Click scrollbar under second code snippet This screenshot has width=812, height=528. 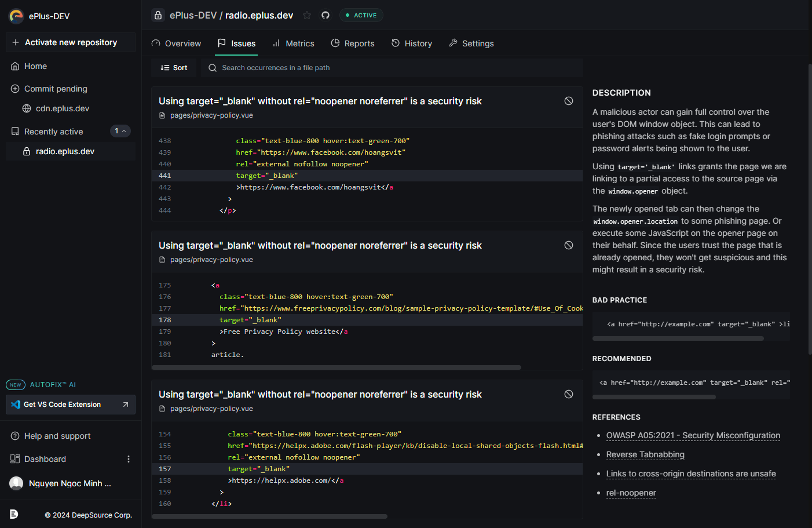(336, 367)
